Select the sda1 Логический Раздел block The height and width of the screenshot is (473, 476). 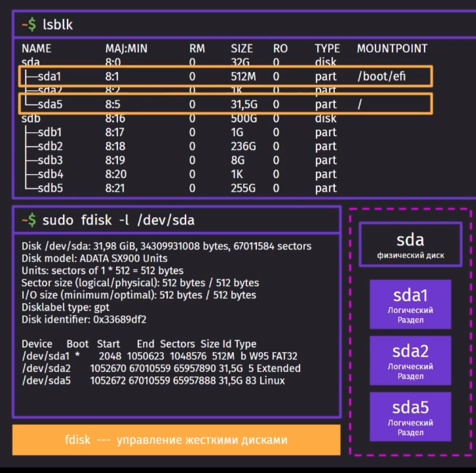[x=411, y=304]
